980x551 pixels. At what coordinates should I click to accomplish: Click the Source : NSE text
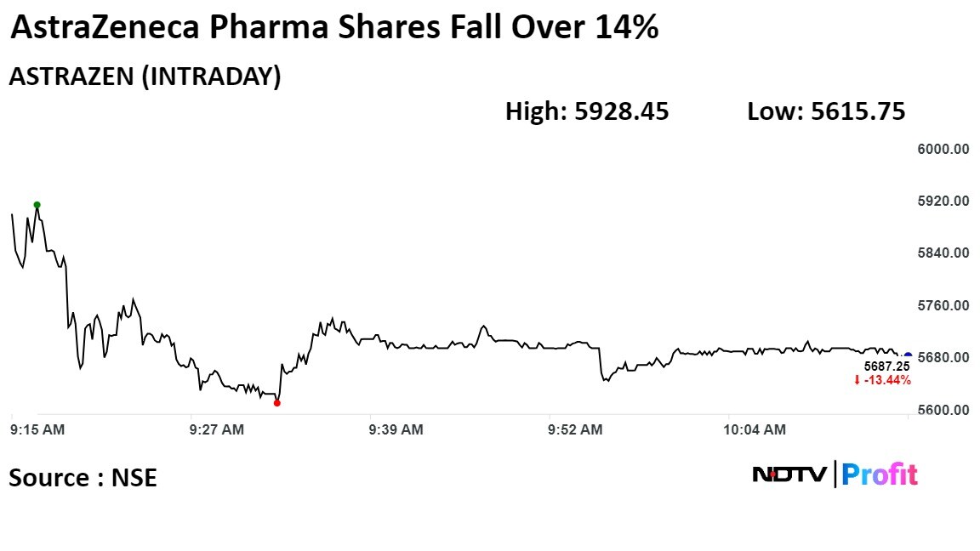click(x=83, y=478)
